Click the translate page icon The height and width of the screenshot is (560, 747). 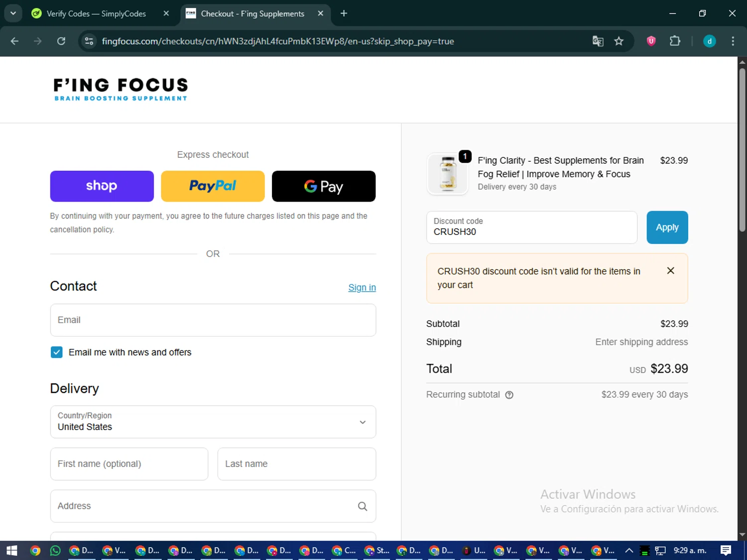click(x=598, y=41)
